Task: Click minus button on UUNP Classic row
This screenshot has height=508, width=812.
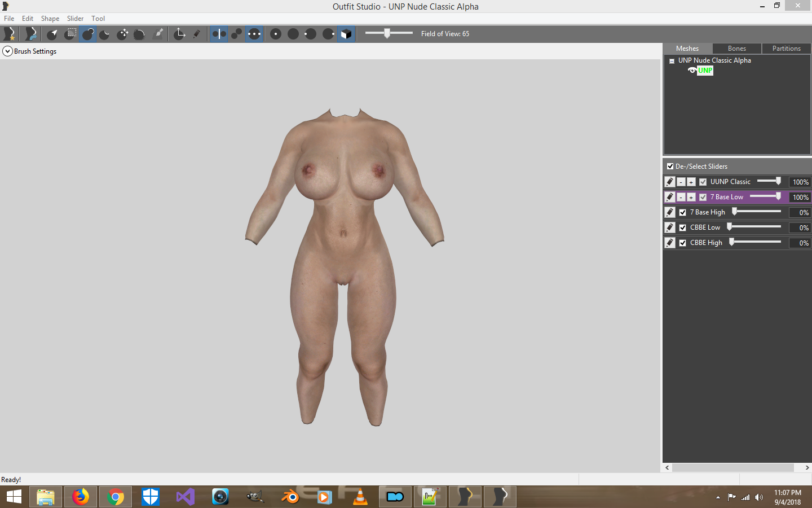Action: (681, 182)
